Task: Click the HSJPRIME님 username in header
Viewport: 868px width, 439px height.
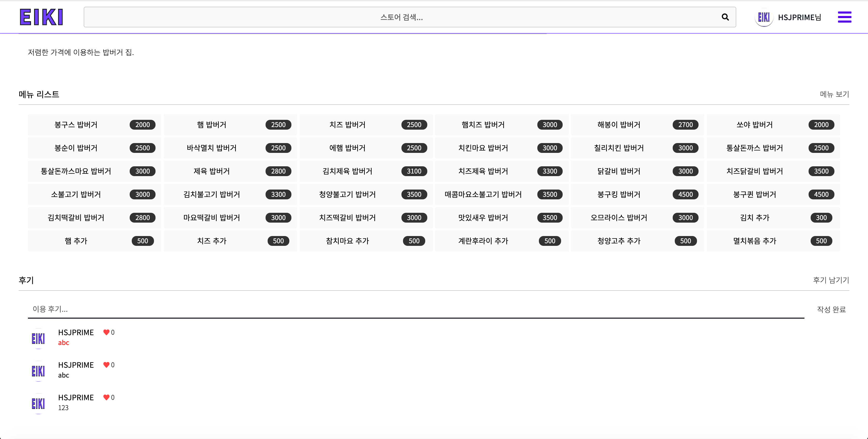Action: tap(799, 17)
